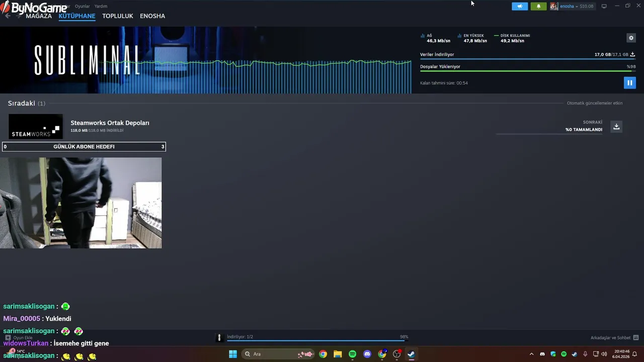Switch Steam to Big Picture mode icon
644x362 pixels.
(604, 6)
